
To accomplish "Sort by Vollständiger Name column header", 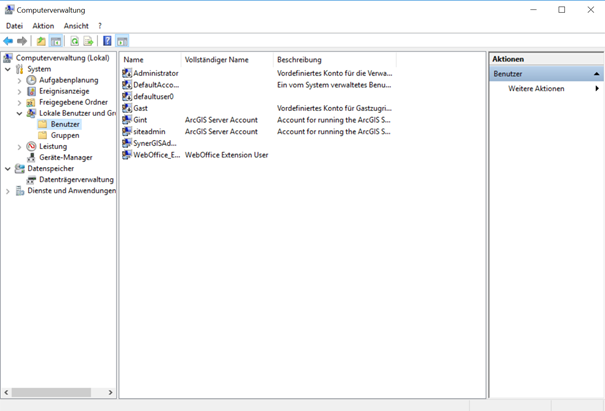I will click(227, 60).
